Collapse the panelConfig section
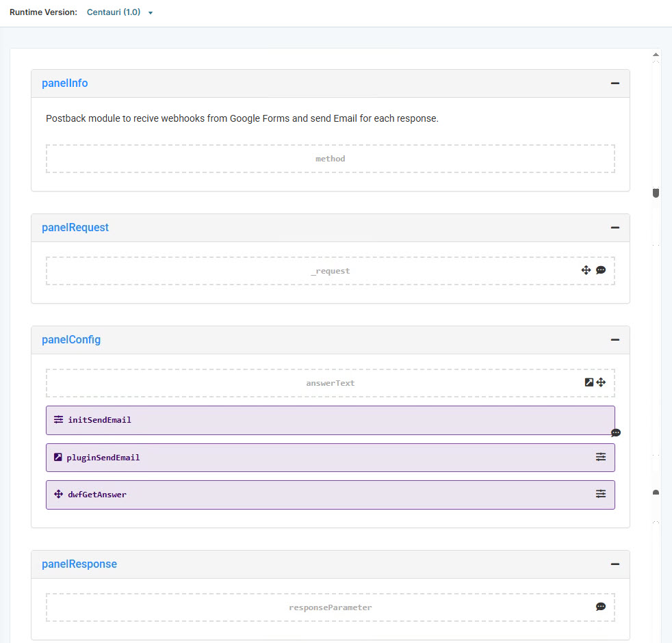 tap(615, 339)
